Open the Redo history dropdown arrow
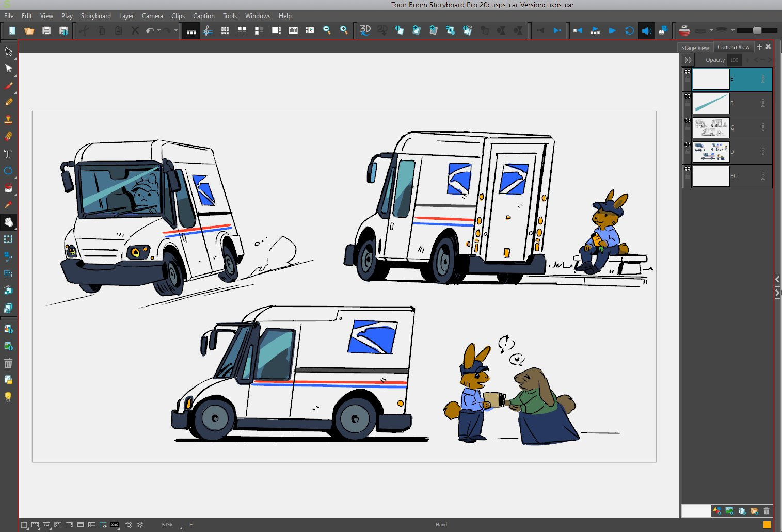Image resolution: width=782 pixels, height=532 pixels. click(x=175, y=30)
